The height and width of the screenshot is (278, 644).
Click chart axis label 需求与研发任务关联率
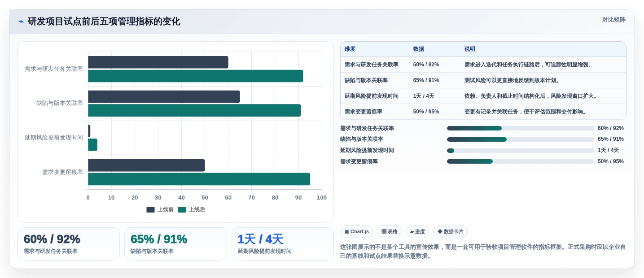54,69
